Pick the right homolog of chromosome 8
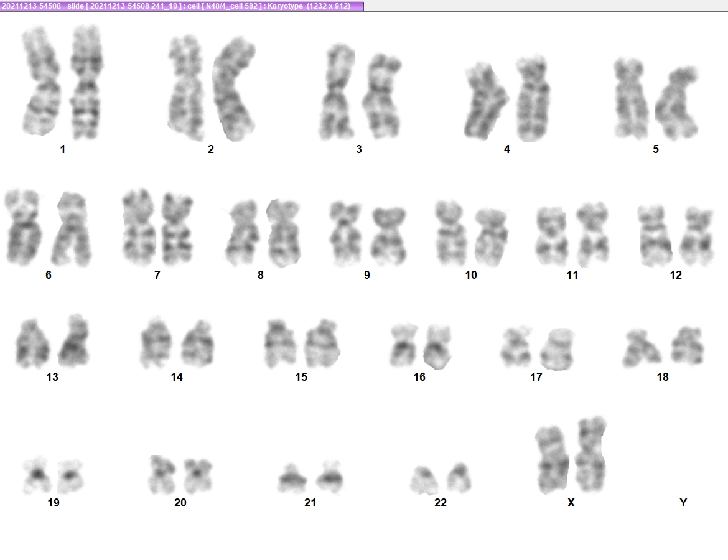728x560 pixels. coord(283,233)
